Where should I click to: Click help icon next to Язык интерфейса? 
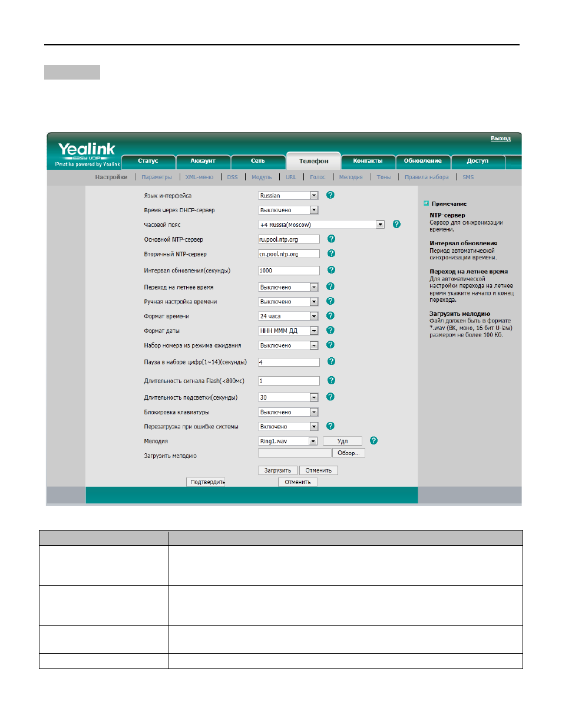click(x=330, y=195)
